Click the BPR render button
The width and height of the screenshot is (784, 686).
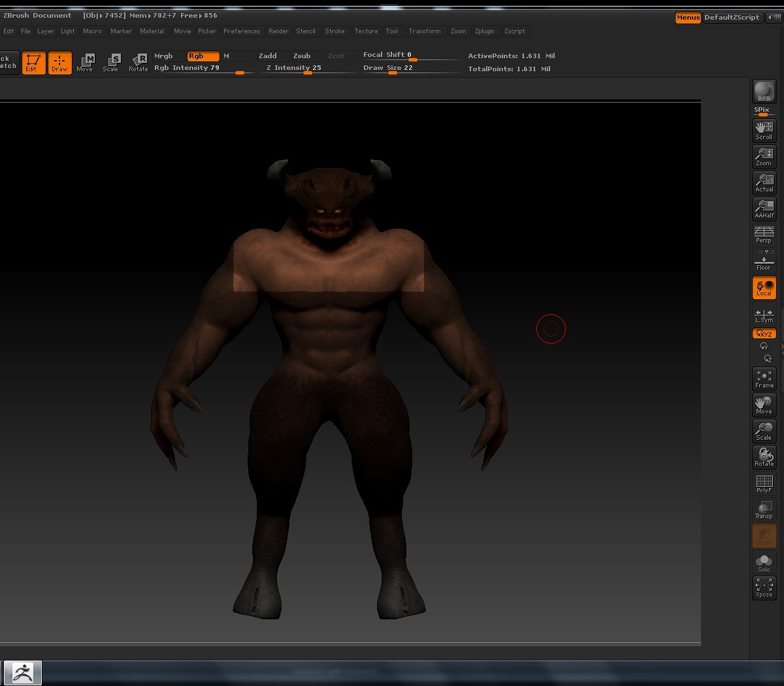coord(764,91)
